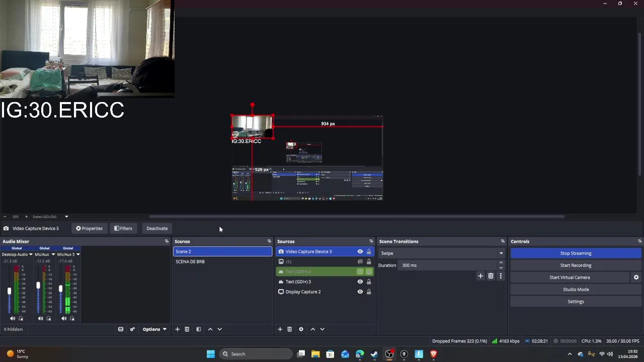644x362 pixels.
Task: Pop out the Scene Transitions dock
Action: point(502,241)
